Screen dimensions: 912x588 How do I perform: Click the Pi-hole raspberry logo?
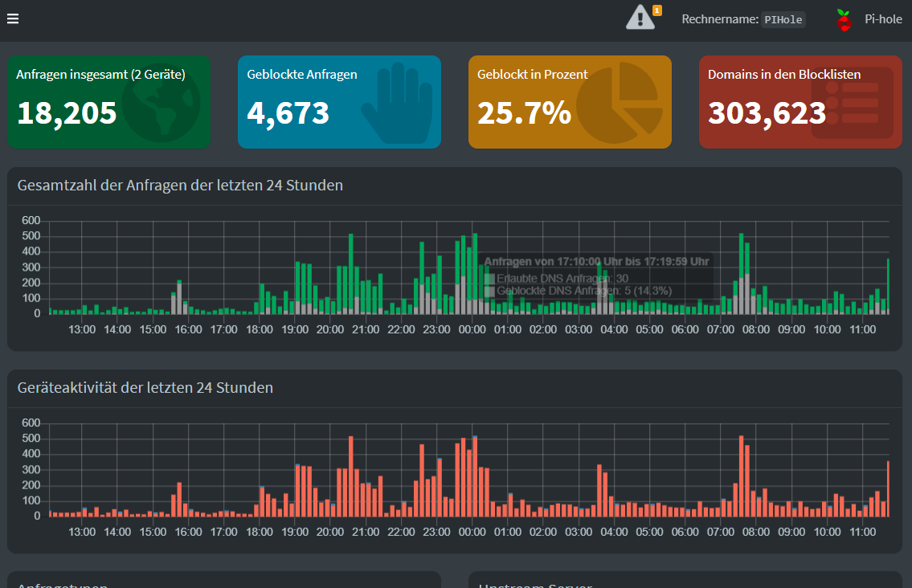(843, 18)
